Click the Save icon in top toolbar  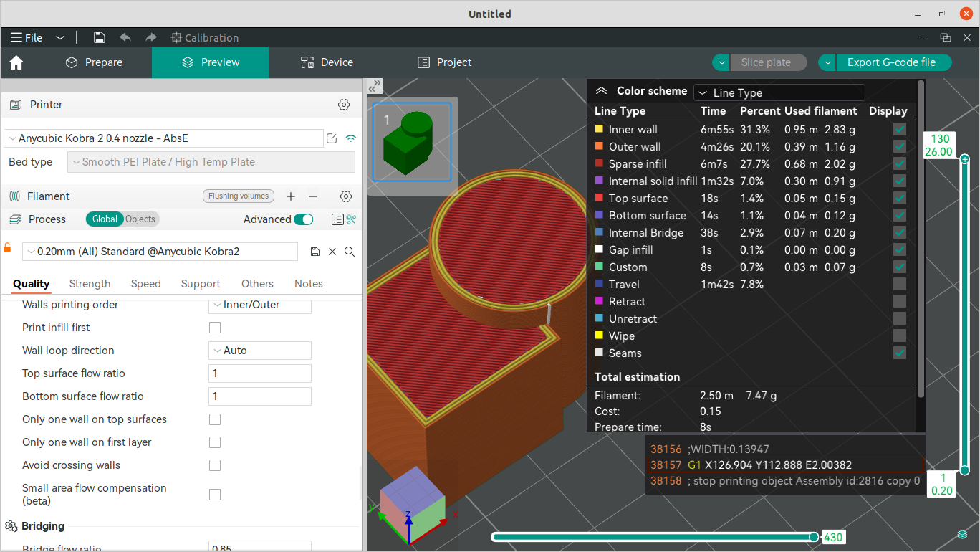tap(100, 37)
